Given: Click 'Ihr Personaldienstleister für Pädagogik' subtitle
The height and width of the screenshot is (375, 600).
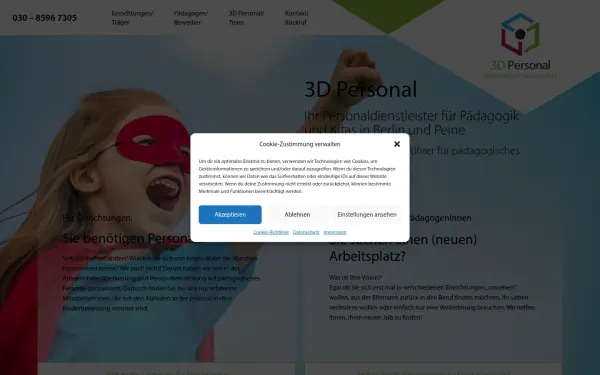Looking at the screenshot, I should (x=412, y=116).
